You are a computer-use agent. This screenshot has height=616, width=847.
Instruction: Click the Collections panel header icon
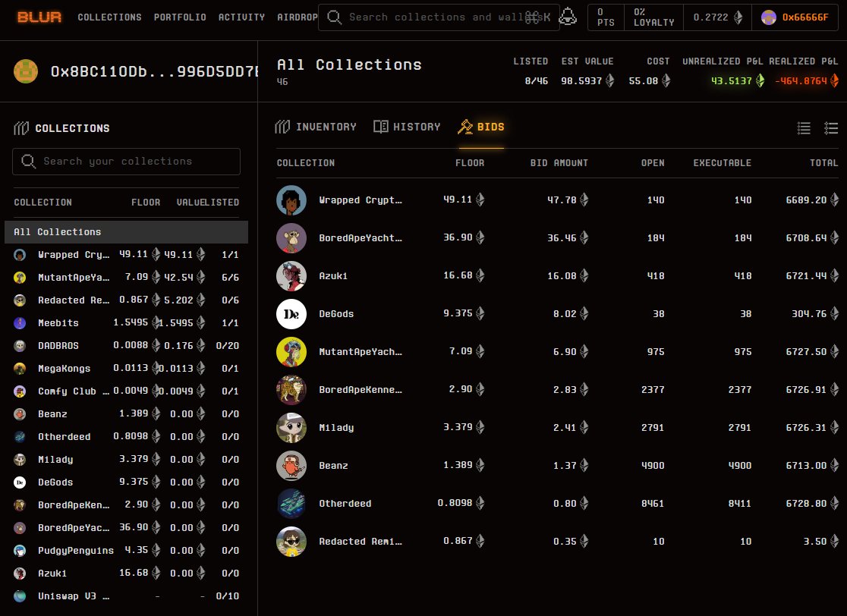[x=21, y=128]
